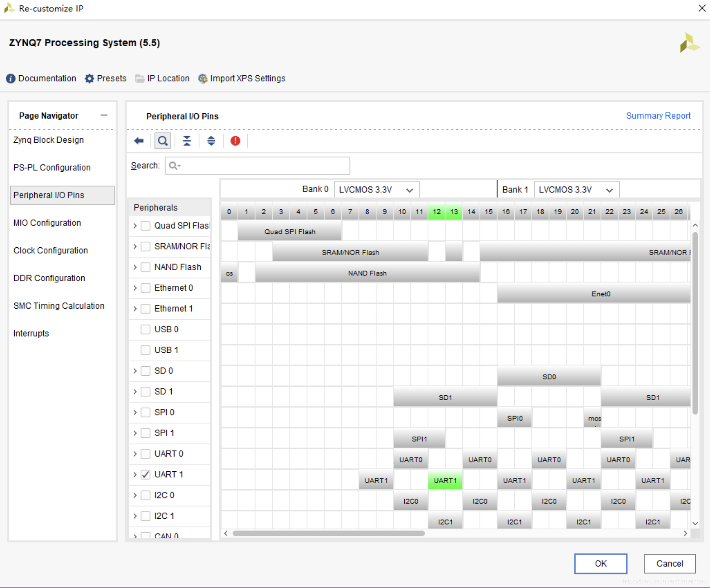Close the Re-customize IP dialog

click(702, 8)
